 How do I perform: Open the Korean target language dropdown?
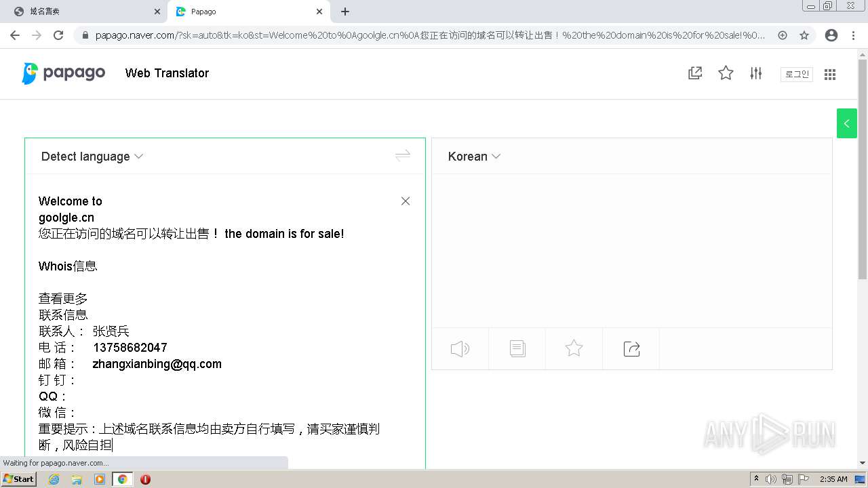click(474, 157)
